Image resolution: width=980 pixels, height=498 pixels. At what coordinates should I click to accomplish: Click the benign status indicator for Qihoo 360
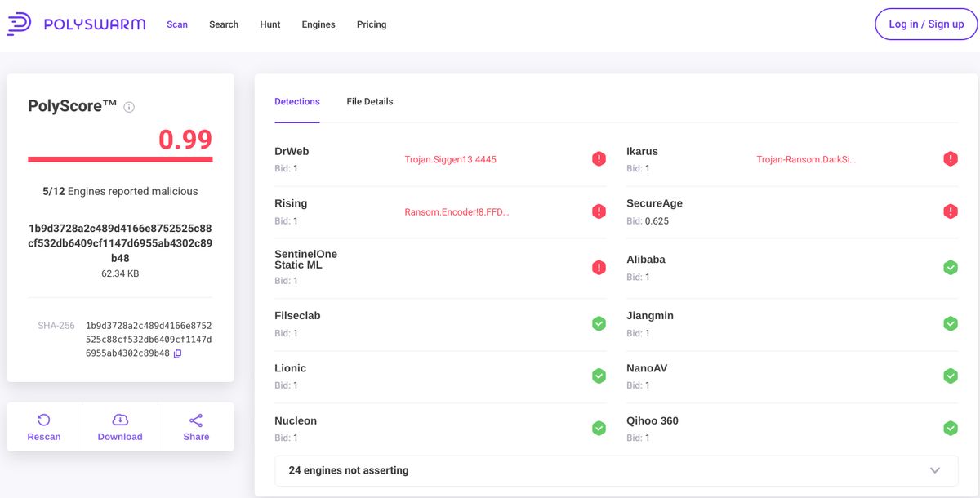click(x=950, y=427)
